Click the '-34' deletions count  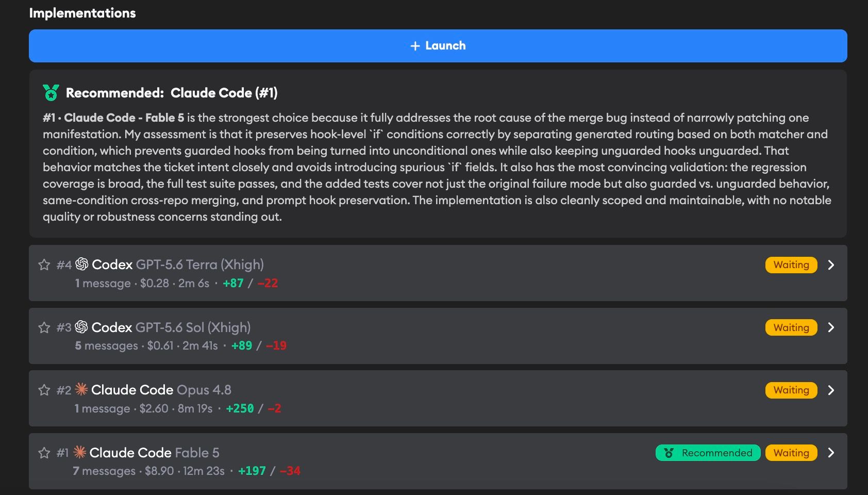[290, 471]
